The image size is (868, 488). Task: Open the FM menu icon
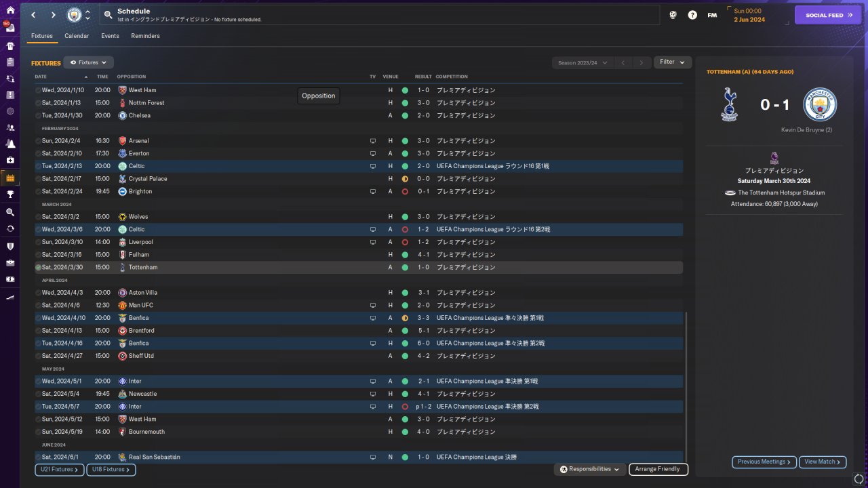pyautogui.click(x=712, y=15)
